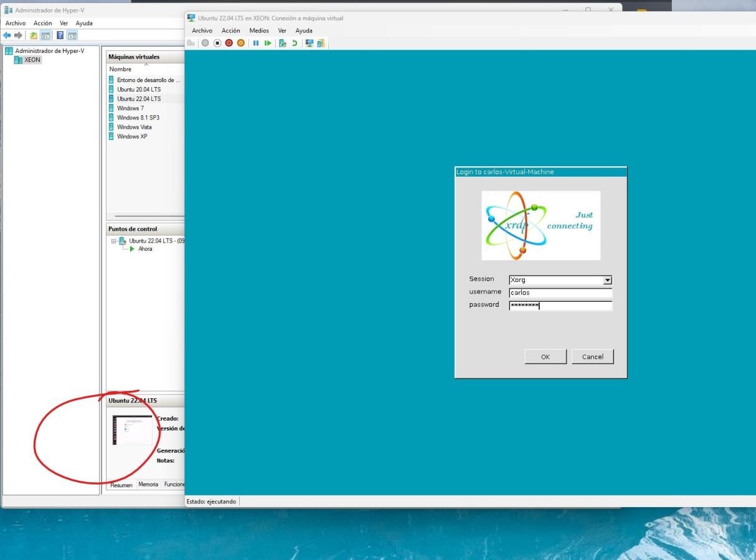
Task: Click the Turn Off stop icon
Action: point(217,43)
